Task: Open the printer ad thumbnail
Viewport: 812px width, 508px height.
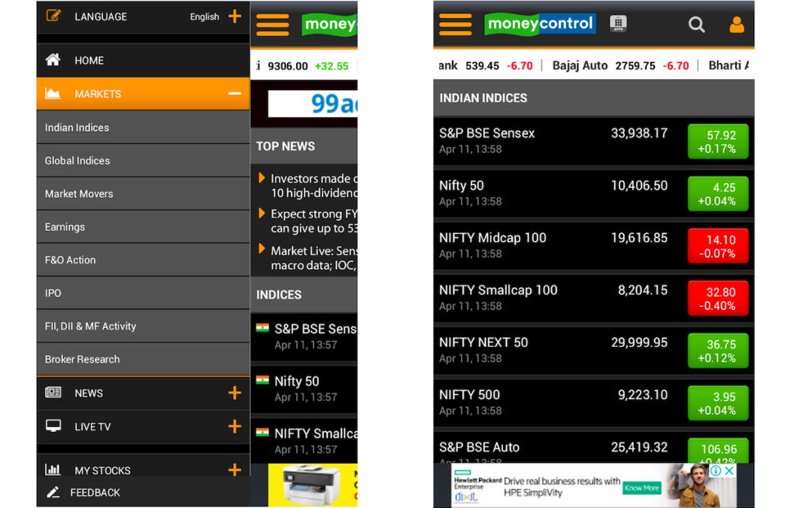Action: [313, 485]
